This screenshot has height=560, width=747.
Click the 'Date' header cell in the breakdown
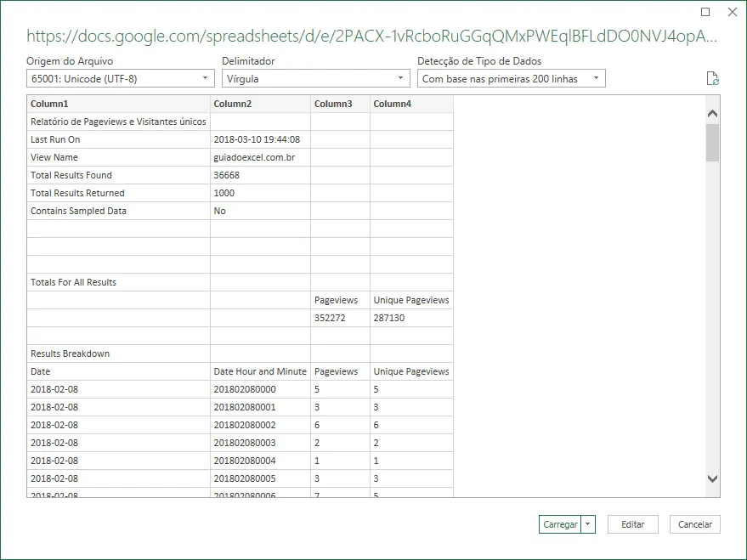[119, 371]
